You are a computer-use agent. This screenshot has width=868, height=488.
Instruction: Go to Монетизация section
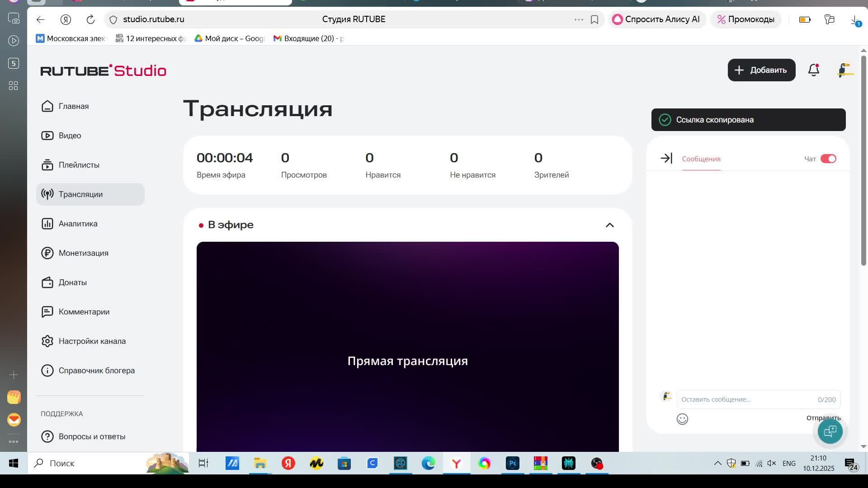83,253
